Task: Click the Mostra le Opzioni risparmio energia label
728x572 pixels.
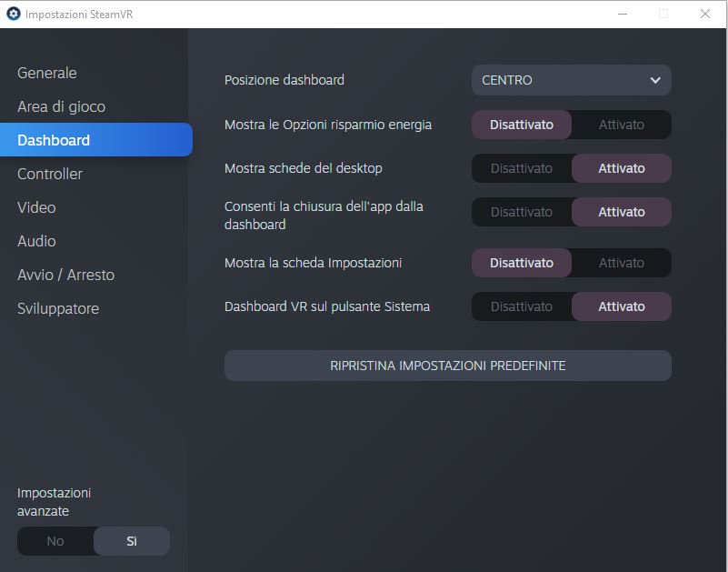Action: click(x=328, y=125)
